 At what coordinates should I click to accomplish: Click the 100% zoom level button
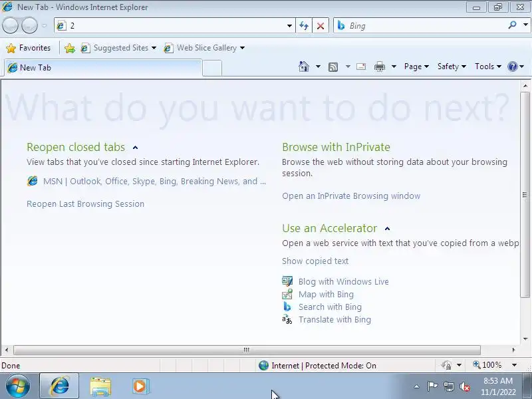[x=487, y=365]
